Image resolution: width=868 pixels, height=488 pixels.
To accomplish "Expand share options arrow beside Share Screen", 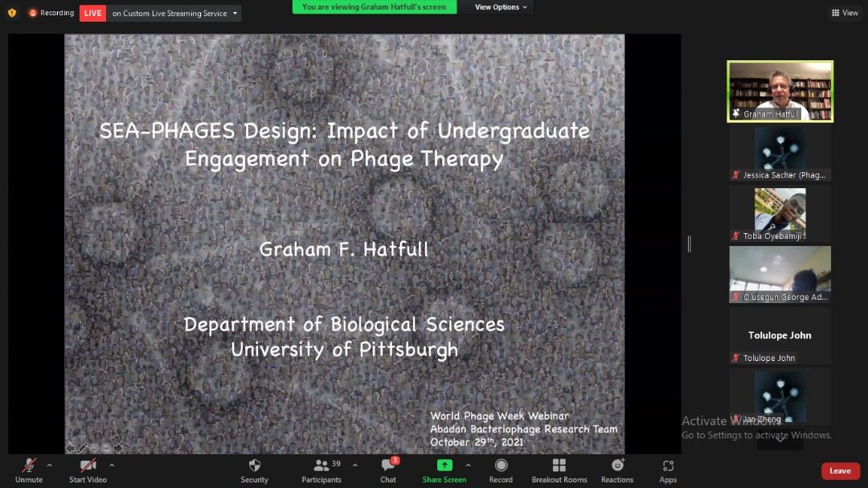I will pos(469,465).
